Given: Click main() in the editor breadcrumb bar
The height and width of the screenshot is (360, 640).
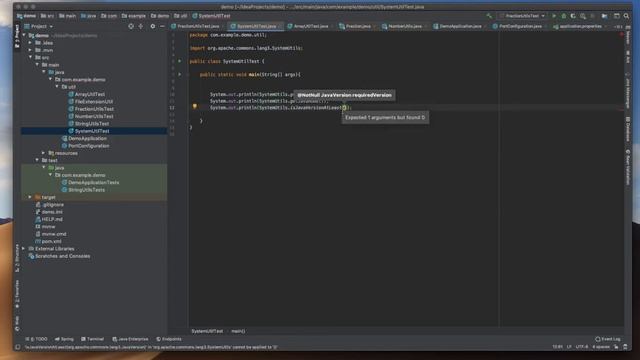Looking at the screenshot, I should click(238, 331).
